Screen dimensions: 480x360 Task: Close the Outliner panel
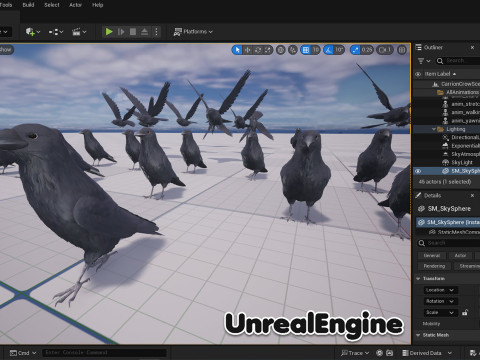[472, 47]
